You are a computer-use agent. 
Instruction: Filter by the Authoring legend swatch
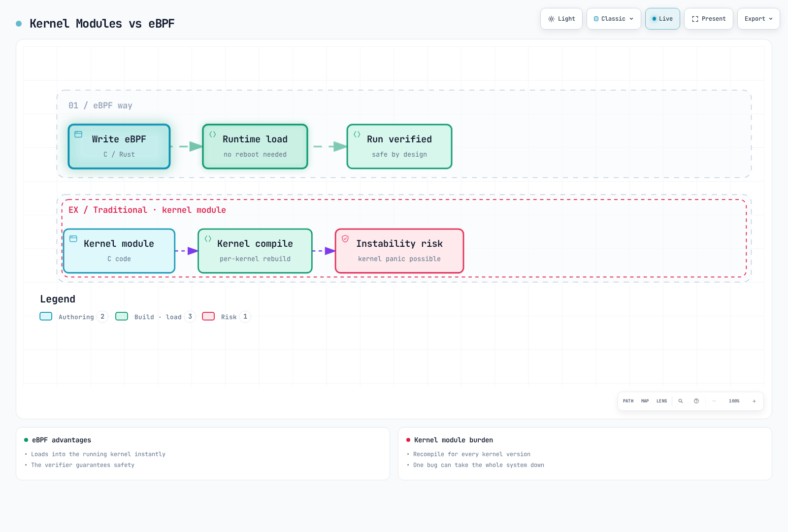[46, 316]
